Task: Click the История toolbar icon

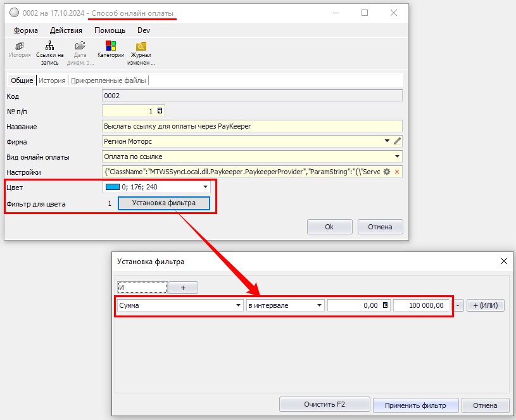Action: pos(20,46)
